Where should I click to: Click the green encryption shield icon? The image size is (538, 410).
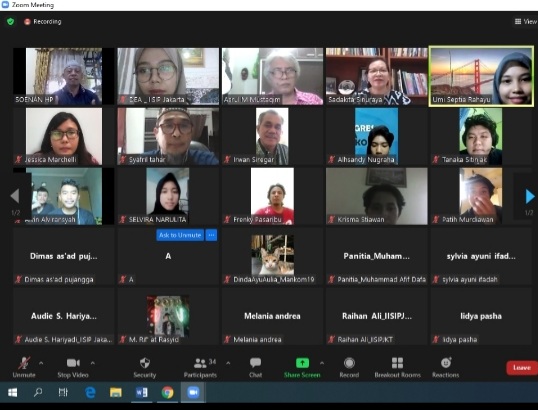tap(11, 22)
